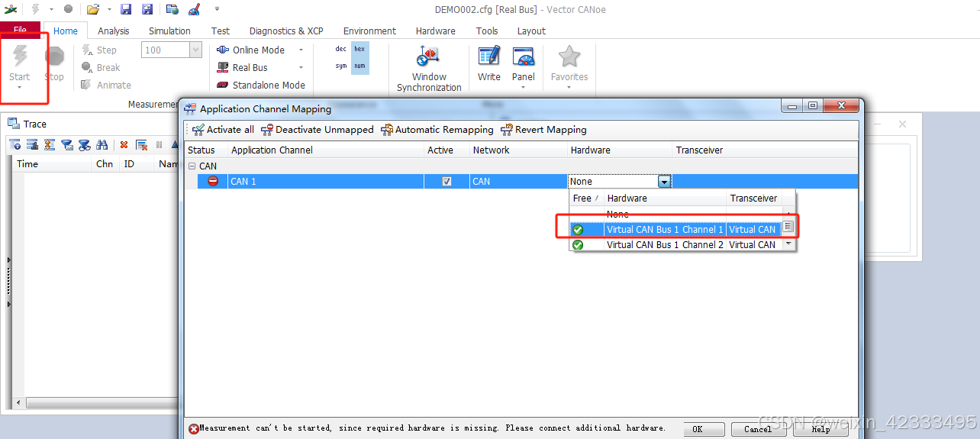Click the first save disk icon
This screenshot has height=439, width=980.
[127, 9]
